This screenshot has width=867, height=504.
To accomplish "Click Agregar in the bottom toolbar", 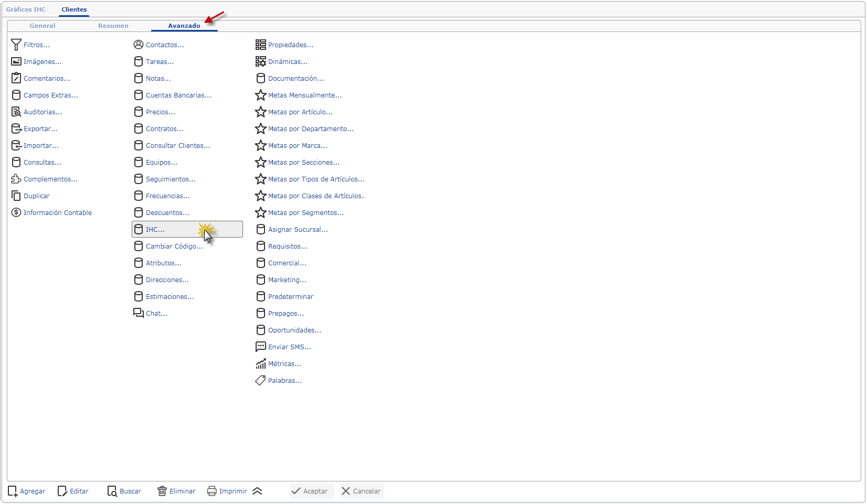I will point(27,491).
